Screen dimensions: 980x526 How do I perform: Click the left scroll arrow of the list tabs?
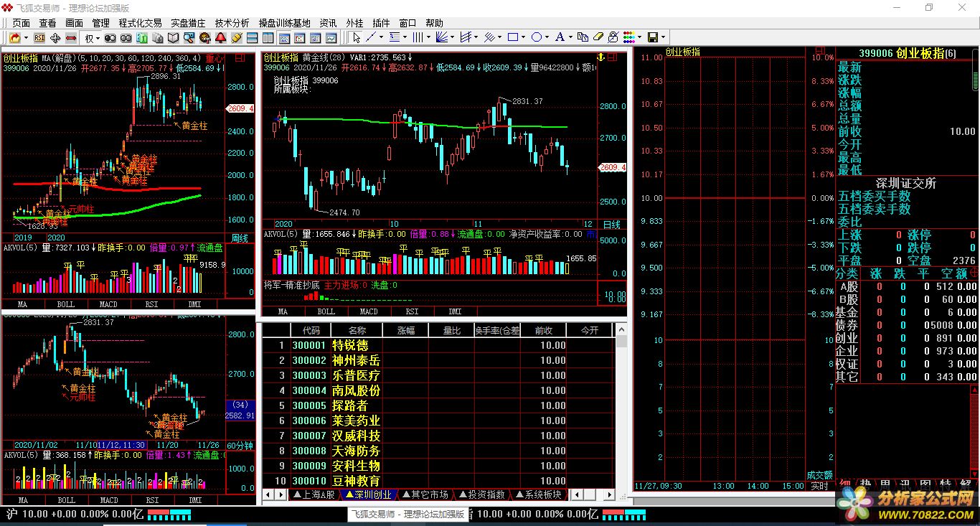(x=268, y=494)
